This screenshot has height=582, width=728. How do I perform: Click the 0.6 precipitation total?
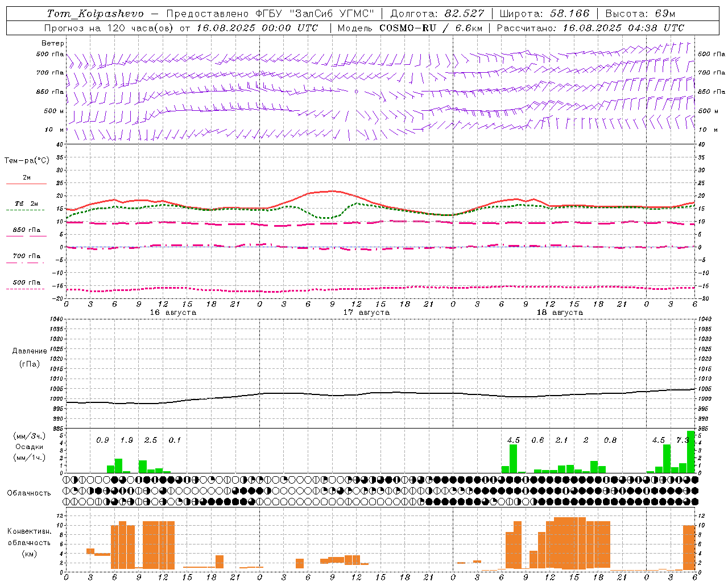[x=537, y=440]
